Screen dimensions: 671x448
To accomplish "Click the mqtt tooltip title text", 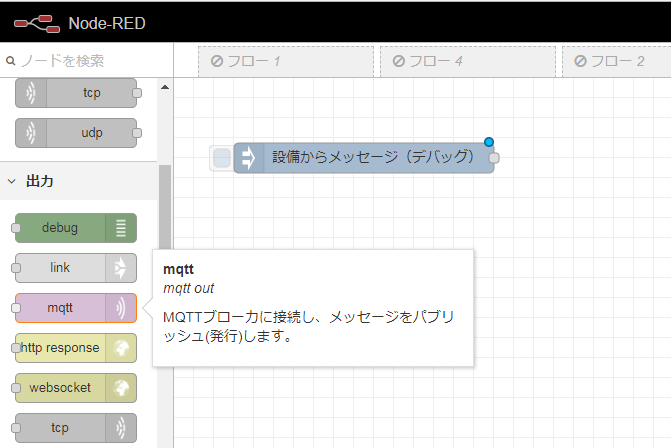I will (x=178, y=269).
